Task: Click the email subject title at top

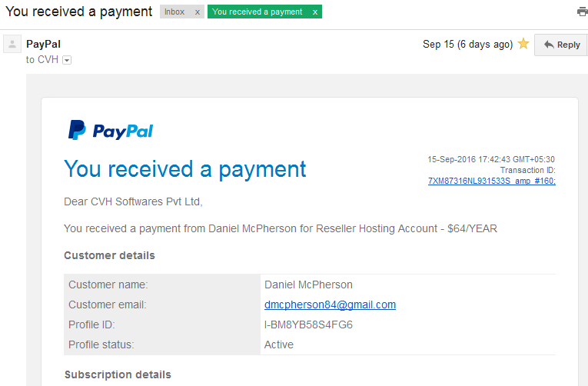Action: (78, 12)
